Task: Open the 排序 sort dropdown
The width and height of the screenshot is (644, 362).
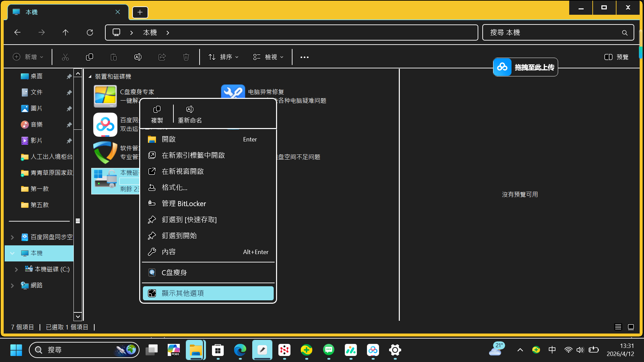Action: pyautogui.click(x=223, y=57)
